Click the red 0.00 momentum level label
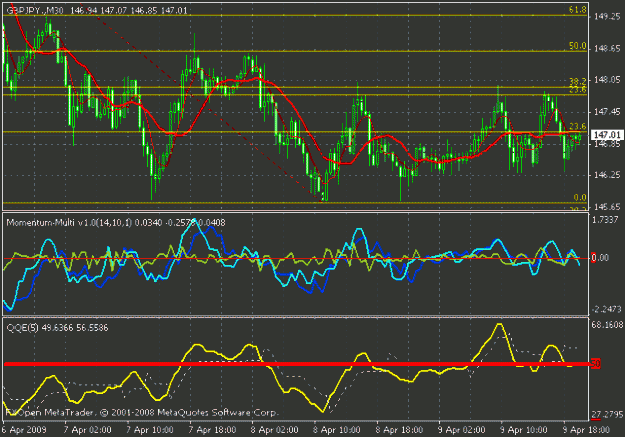The width and height of the screenshot is (625, 437). pyautogui.click(x=600, y=258)
